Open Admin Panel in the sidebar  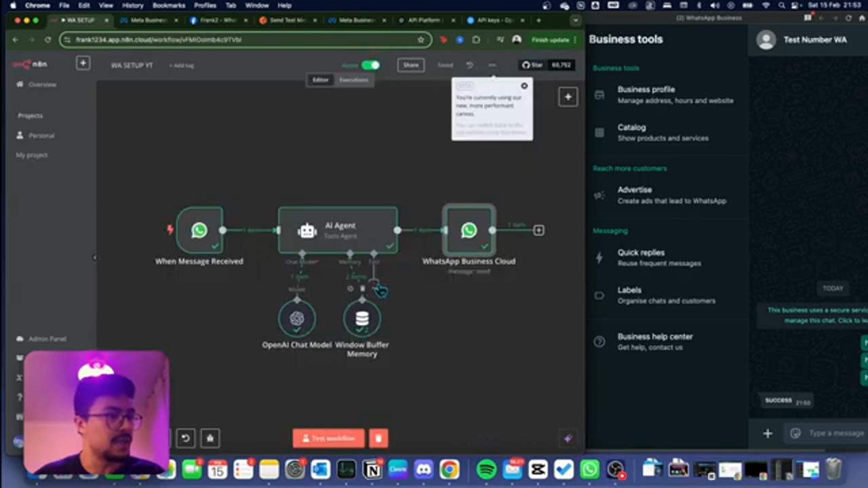tap(47, 339)
